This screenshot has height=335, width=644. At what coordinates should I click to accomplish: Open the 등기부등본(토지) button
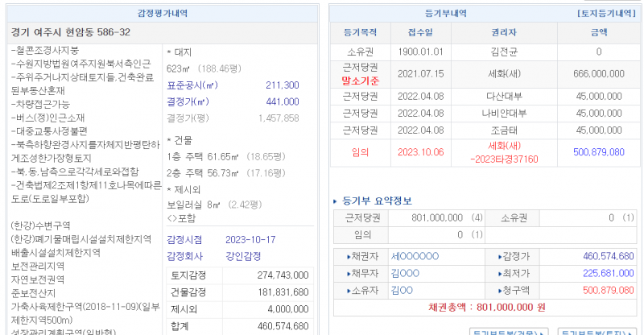point(596,332)
